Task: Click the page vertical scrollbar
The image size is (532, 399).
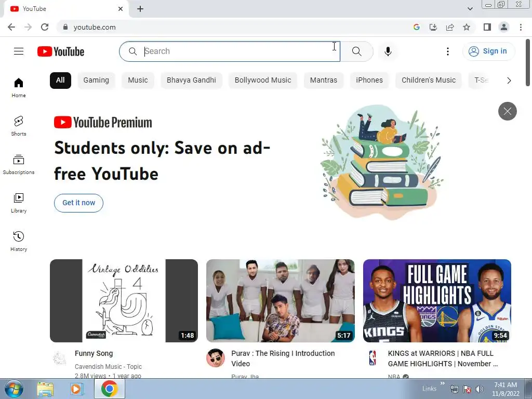Action: click(528, 63)
